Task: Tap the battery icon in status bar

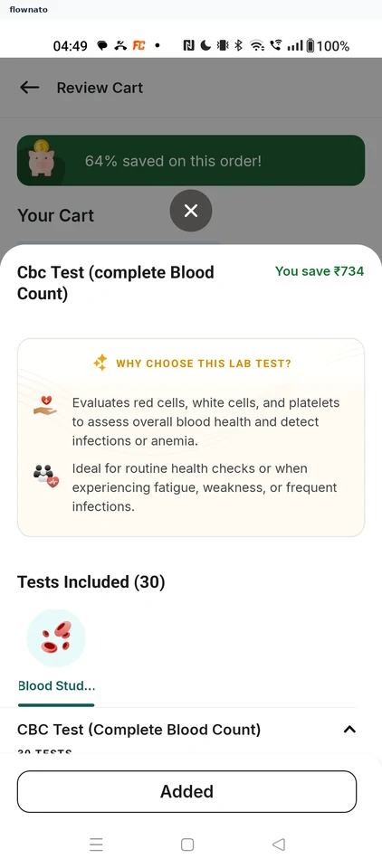Action: click(x=310, y=46)
